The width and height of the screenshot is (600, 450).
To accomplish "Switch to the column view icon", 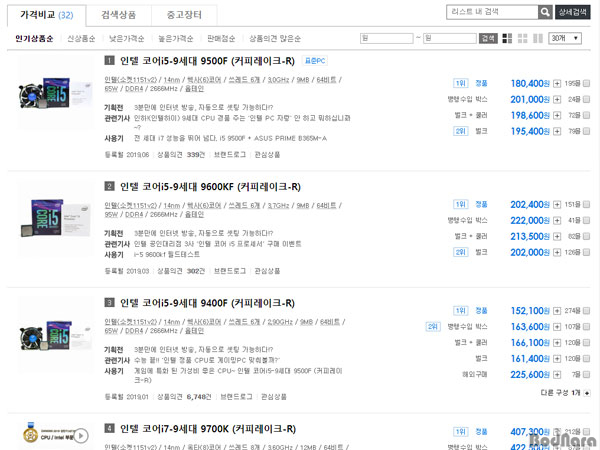I will pyautogui.click(x=538, y=38).
